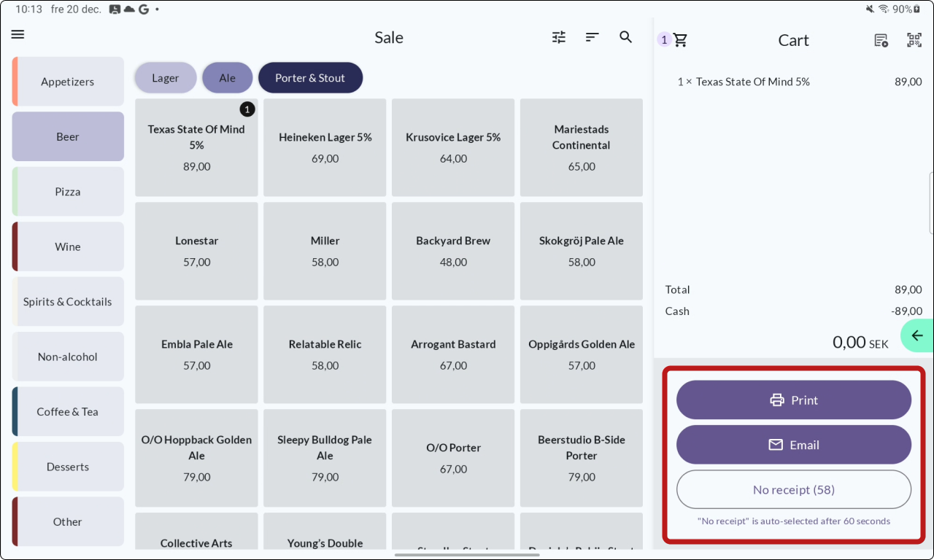Select the Porter & Stout chip

310,78
